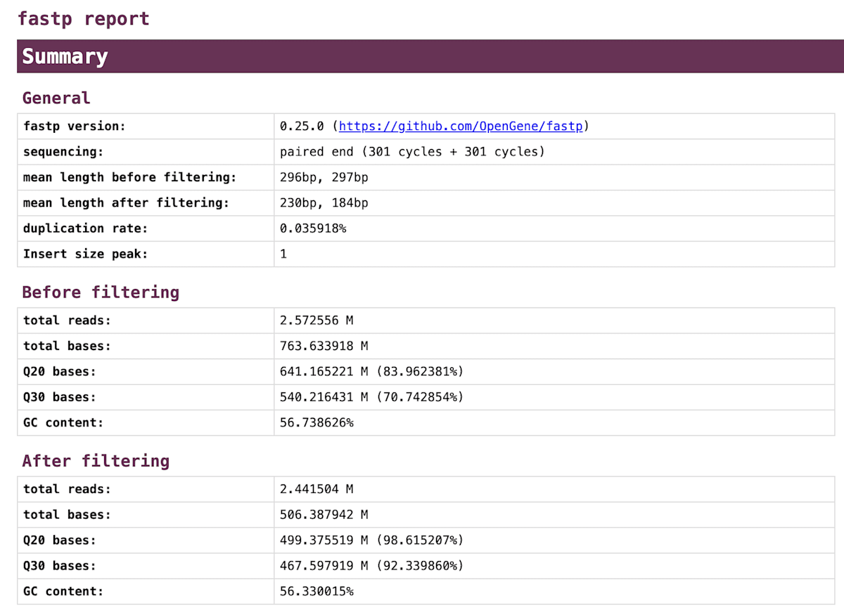Click the '506.387942 M' total bases value
Screen dimensions: 844x616
[x=324, y=515]
